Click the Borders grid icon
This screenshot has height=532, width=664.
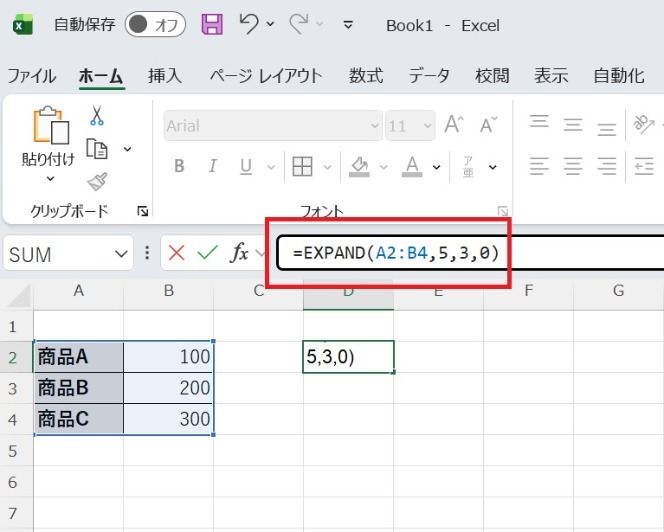[x=302, y=166]
